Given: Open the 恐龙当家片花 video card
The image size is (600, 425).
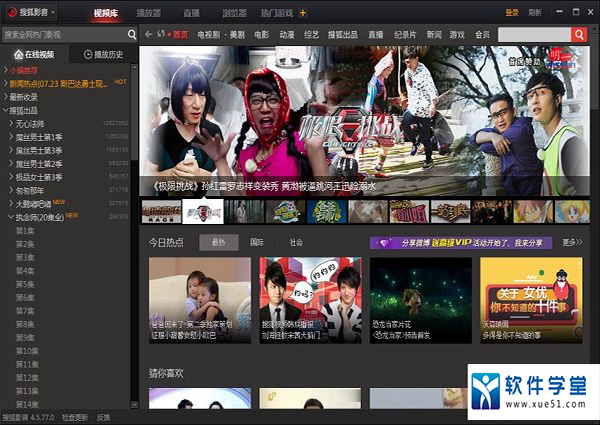Looking at the screenshot, I should point(421,300).
